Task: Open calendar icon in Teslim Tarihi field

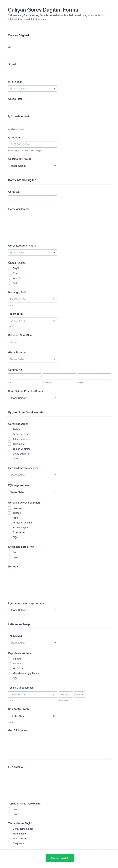Action: click(x=54, y=320)
